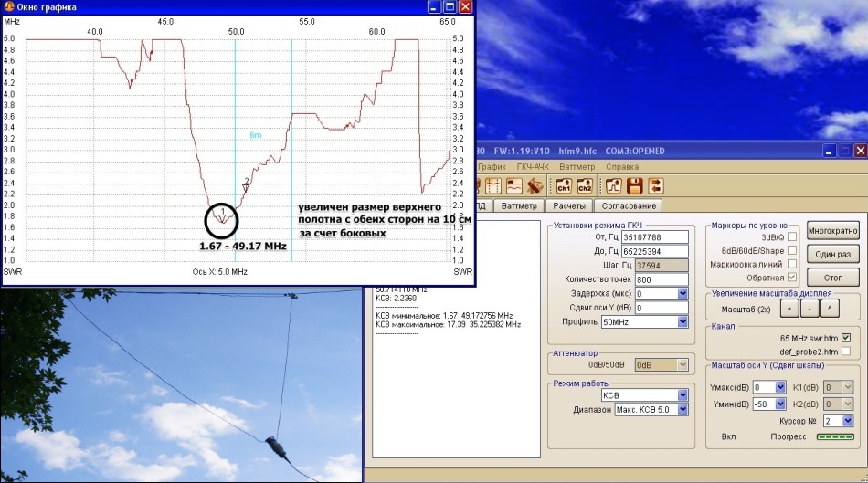Screen dimensions: 868x483
Task: Click the Прогресс progress bar
Action: point(835,436)
